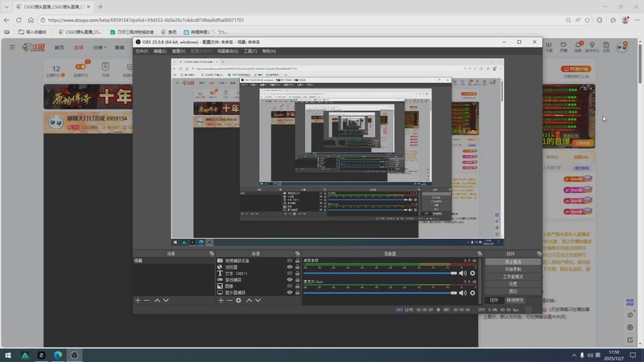Remove the selected scene with the minus icon
This screenshot has height=362, width=644.
click(x=147, y=300)
